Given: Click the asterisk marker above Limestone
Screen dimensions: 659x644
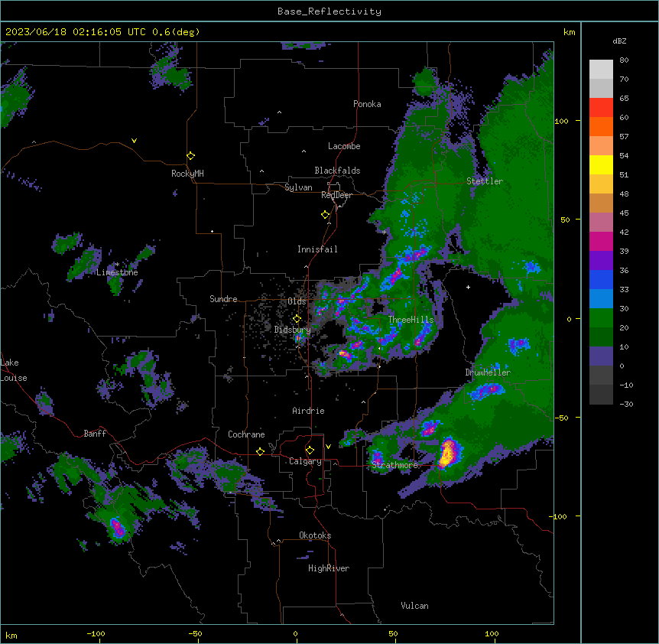Looking at the screenshot, I should pyautogui.click(x=117, y=265).
